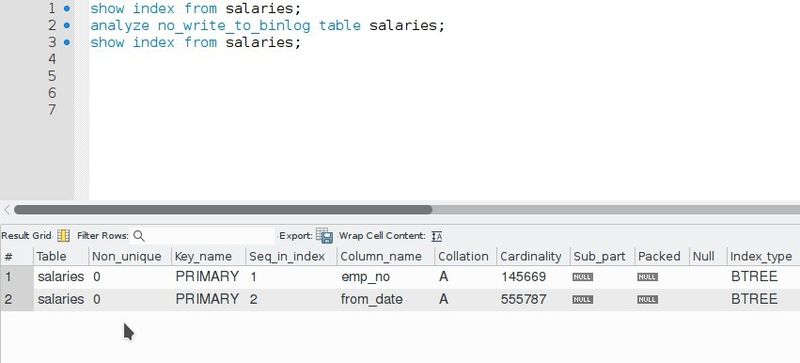
Task: Click PRIMARY key name in emp_no row
Action: (208, 277)
